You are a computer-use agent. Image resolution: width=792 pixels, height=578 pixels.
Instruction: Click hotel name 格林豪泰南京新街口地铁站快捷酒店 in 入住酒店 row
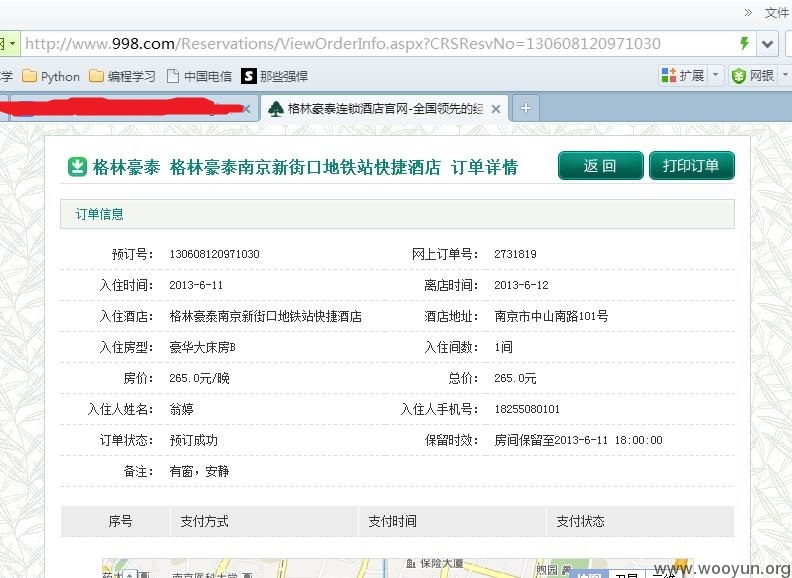(x=266, y=316)
